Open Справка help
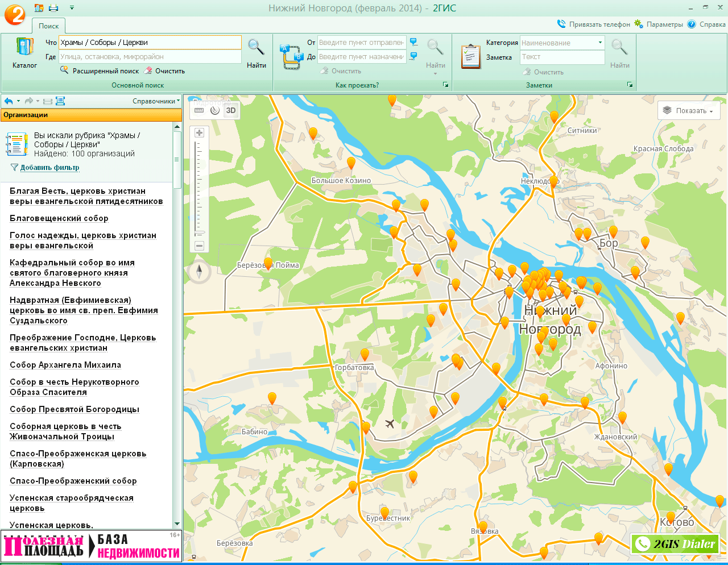 coord(706,24)
